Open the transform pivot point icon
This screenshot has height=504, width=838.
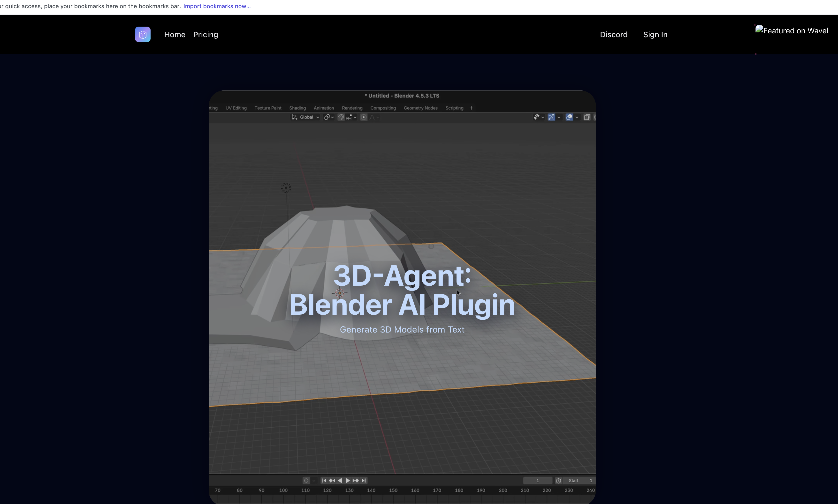coord(327,117)
